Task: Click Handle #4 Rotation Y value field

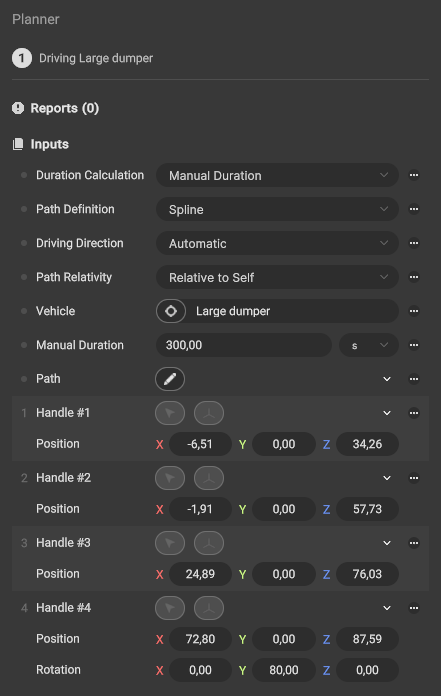Action: click(284, 670)
